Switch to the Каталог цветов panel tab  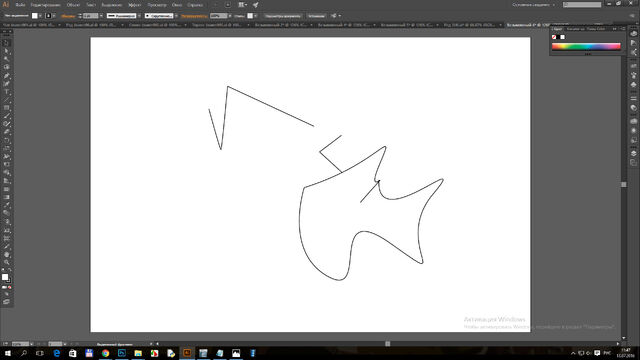point(575,29)
